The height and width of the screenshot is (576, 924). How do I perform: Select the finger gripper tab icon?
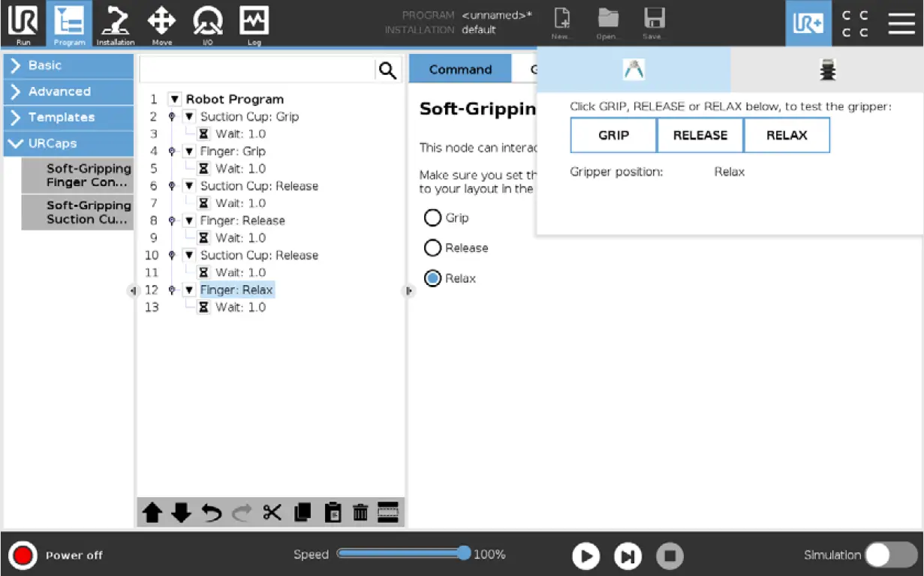click(x=634, y=70)
